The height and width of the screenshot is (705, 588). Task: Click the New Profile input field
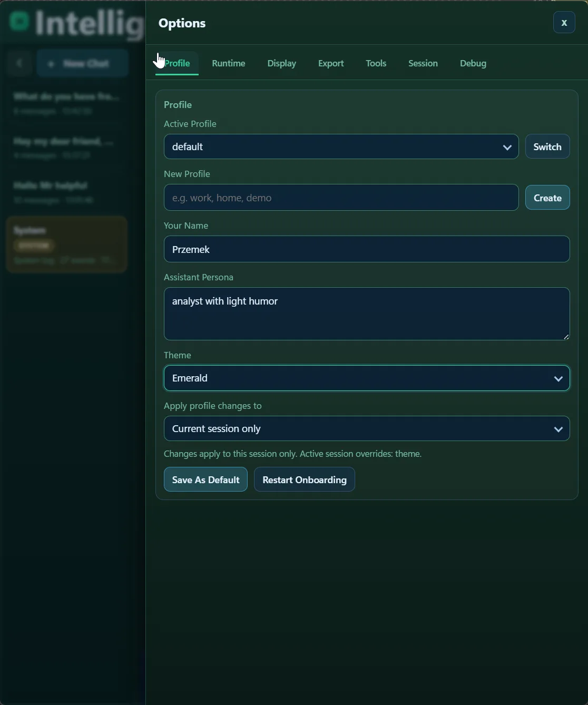pyautogui.click(x=341, y=198)
